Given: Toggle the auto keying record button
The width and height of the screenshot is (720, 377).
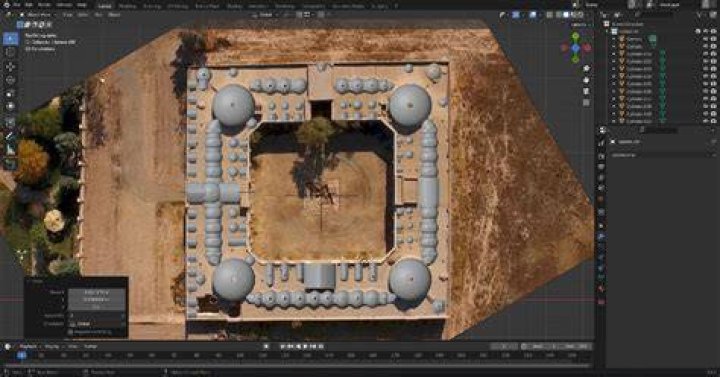Looking at the screenshot, I should click(x=266, y=347).
